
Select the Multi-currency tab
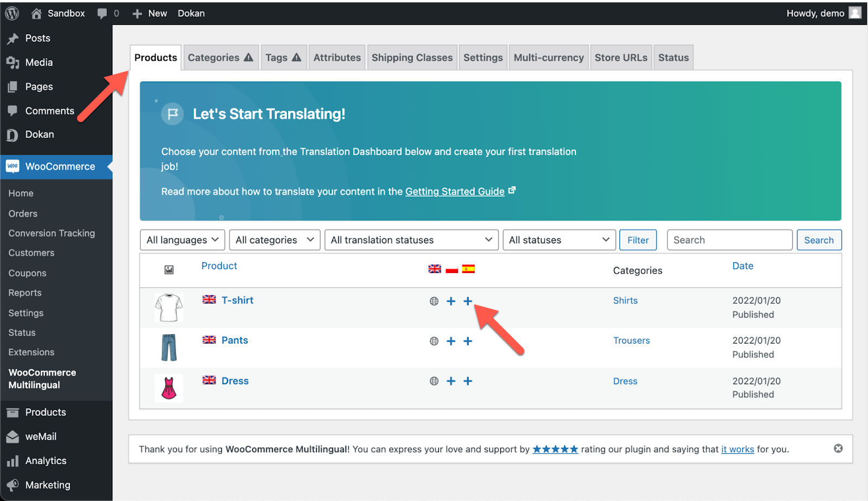(x=548, y=58)
